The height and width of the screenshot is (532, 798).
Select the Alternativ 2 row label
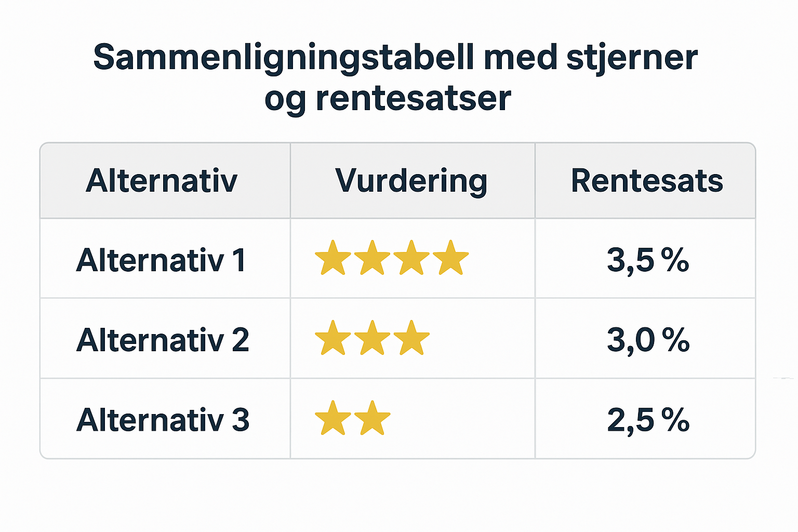(x=163, y=340)
